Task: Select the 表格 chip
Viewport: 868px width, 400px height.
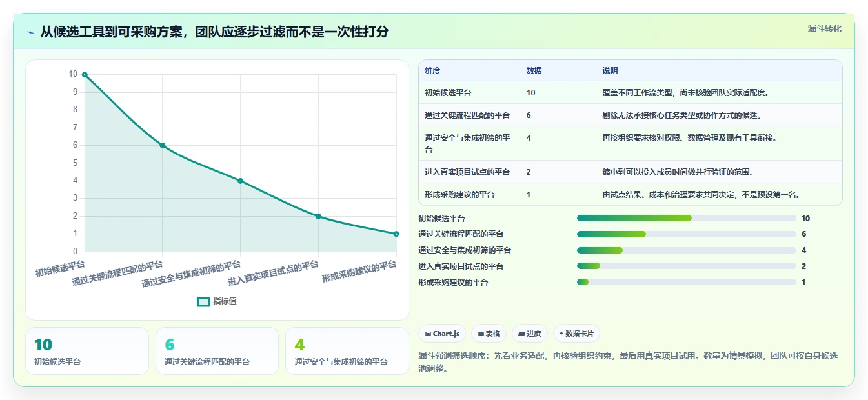Action: (x=489, y=334)
